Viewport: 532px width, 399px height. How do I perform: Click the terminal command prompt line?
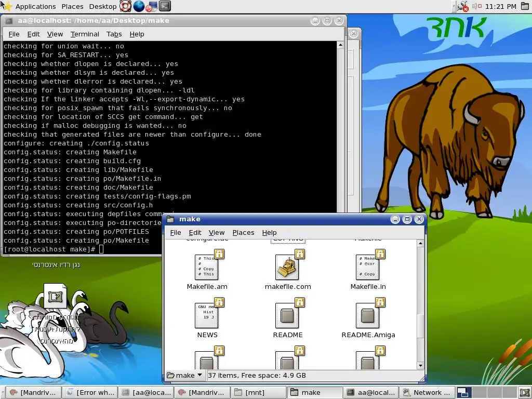[x=54, y=249]
